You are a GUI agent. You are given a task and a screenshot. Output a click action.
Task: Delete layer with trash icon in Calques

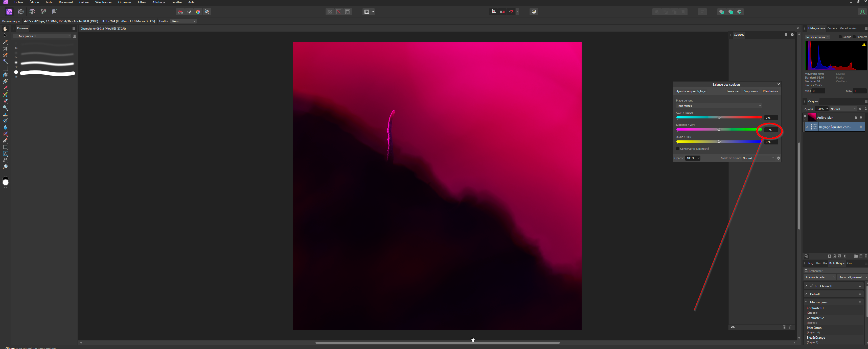pos(866,256)
